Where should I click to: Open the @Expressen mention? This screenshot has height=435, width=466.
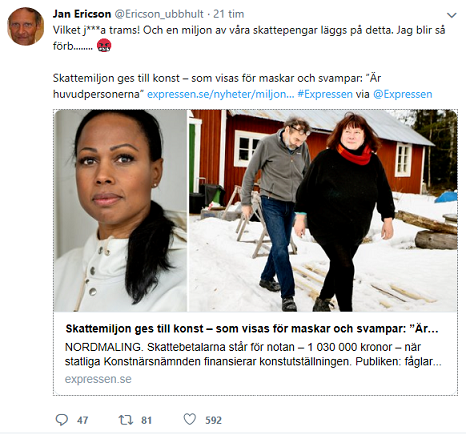(x=403, y=94)
